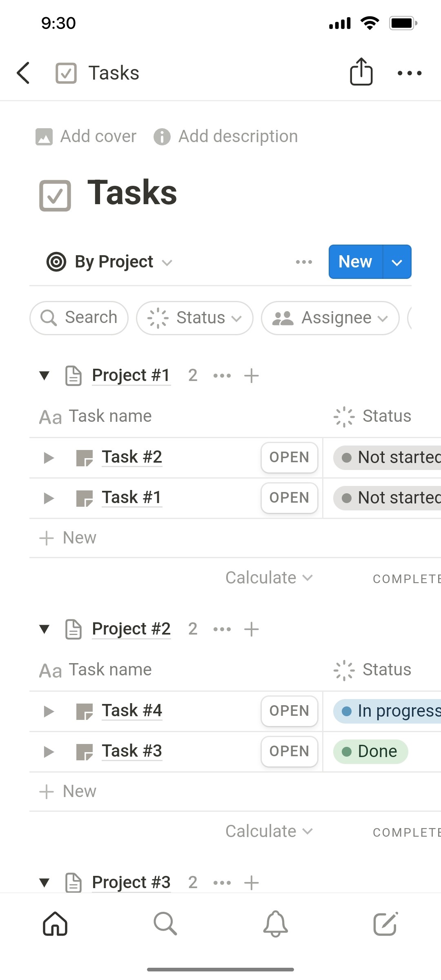
Task: Open page options via three-dot icon
Action: pyautogui.click(x=410, y=73)
